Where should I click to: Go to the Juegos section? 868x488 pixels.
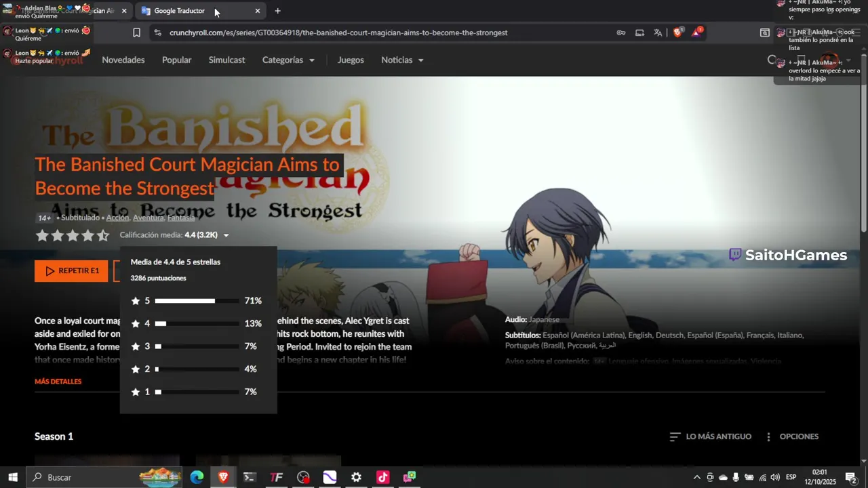(351, 60)
